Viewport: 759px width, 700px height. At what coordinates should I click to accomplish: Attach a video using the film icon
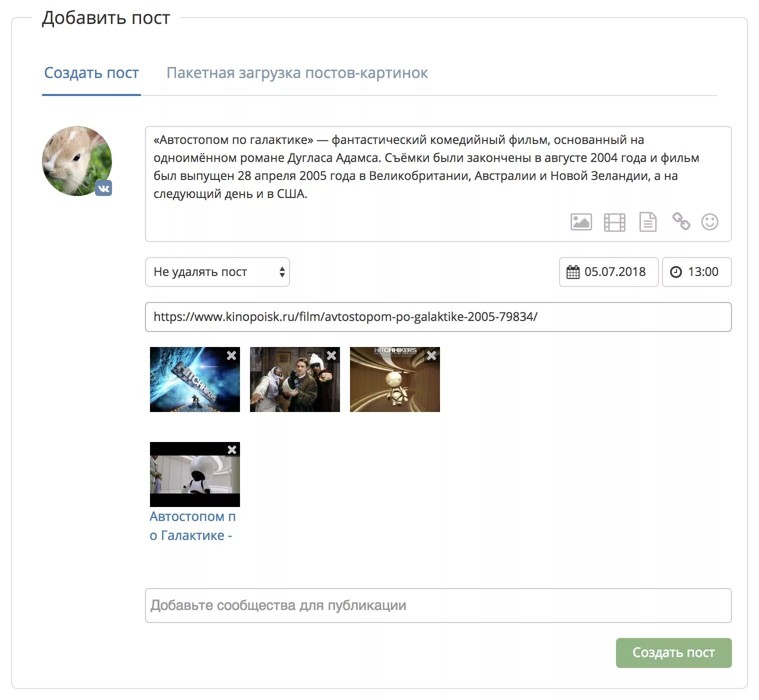coord(614,222)
